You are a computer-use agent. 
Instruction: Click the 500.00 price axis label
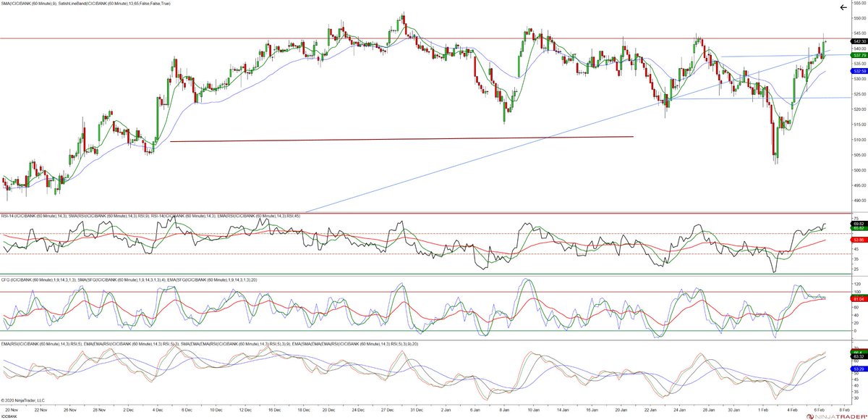[859, 170]
